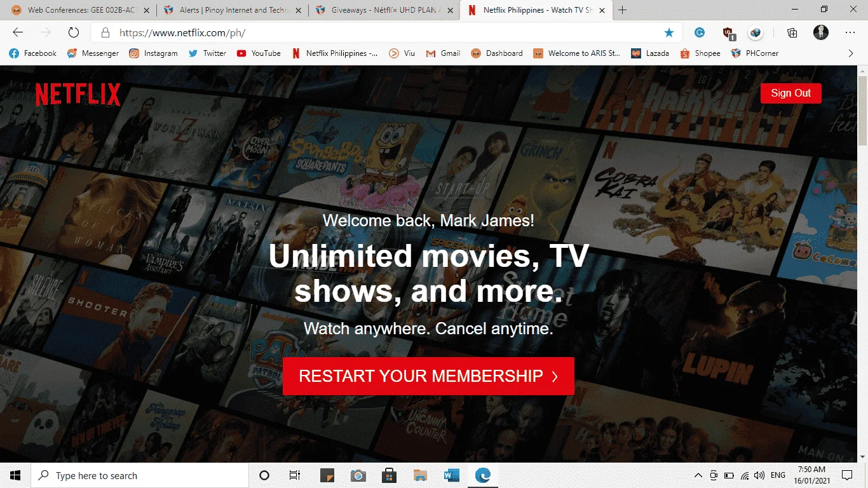Click the battery status icon
The image size is (868, 488).
[729, 475]
